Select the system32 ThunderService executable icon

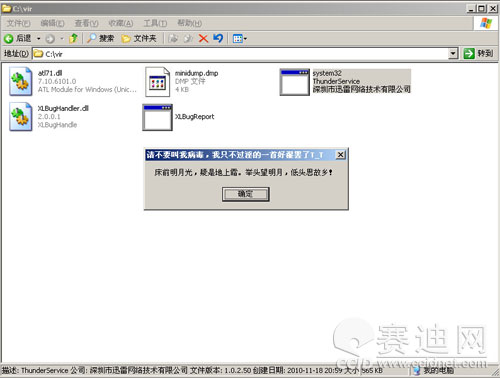coord(294,82)
